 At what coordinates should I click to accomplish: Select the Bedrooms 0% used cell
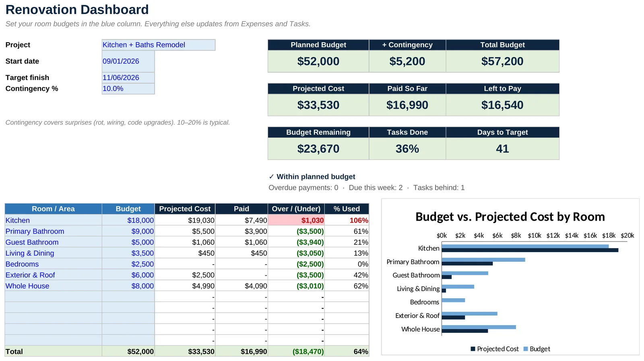347,264
